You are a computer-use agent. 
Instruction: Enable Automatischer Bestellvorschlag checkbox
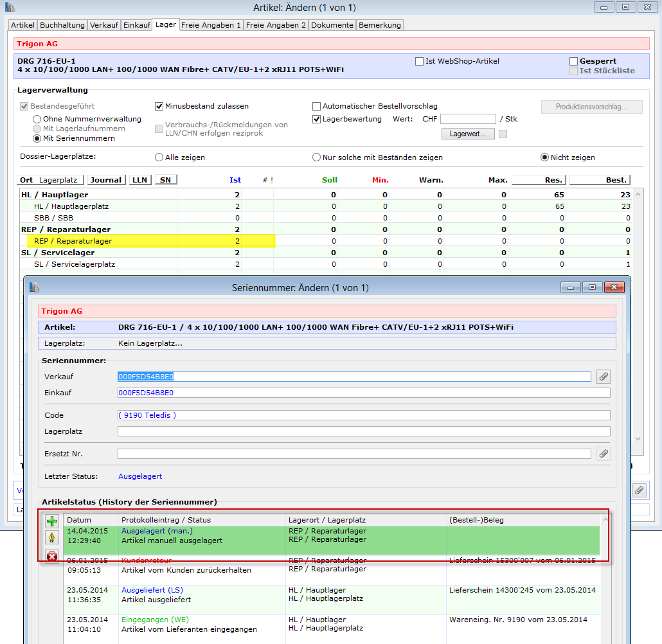pos(316,106)
